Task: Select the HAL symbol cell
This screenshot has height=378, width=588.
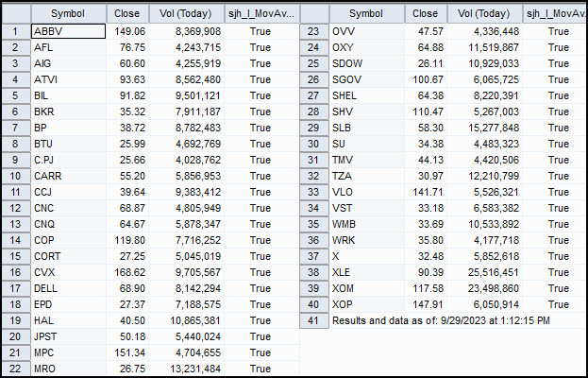Action: click(69, 320)
